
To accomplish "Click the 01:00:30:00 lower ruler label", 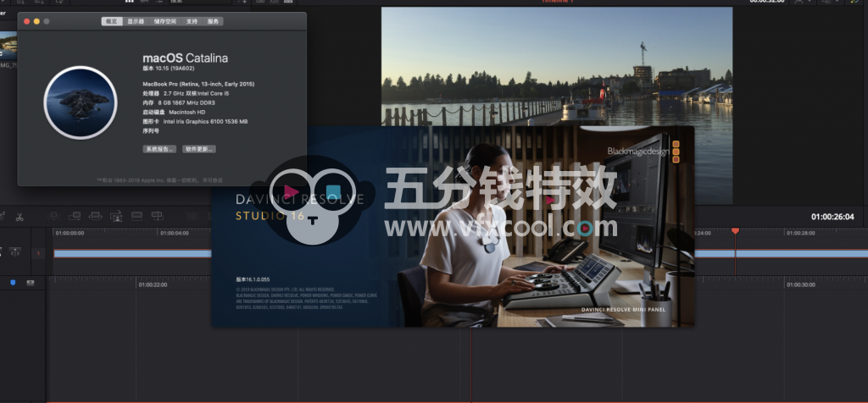I will [x=800, y=284].
